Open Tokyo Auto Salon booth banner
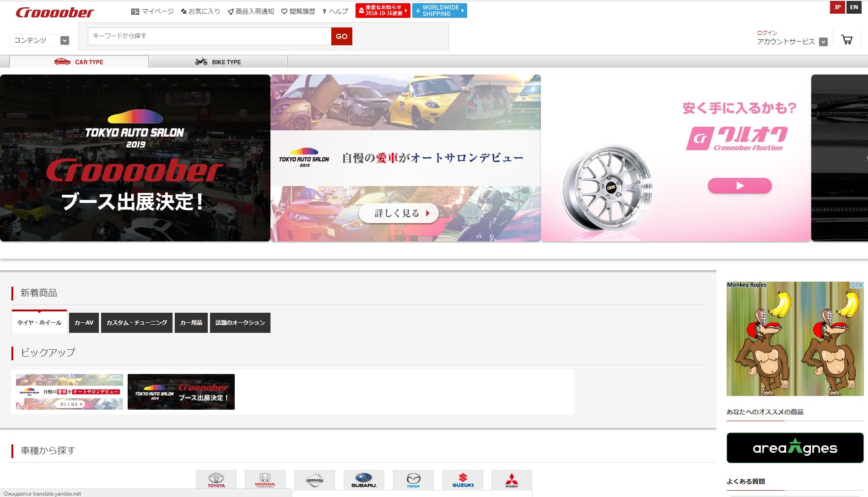The height and width of the screenshot is (497, 868). pos(135,158)
